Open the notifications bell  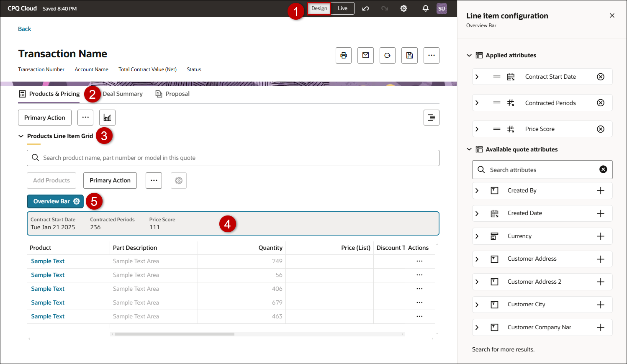pyautogui.click(x=426, y=8)
